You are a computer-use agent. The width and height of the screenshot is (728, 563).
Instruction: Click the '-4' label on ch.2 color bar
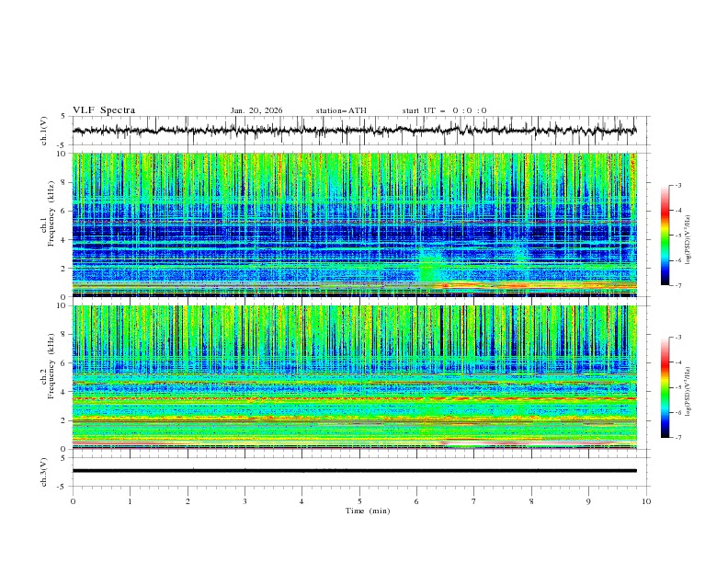pos(678,362)
